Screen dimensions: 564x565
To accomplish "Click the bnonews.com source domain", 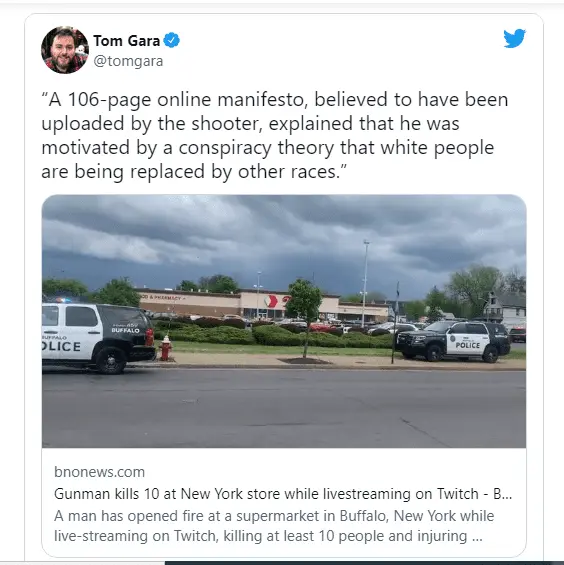I will click(99, 472).
